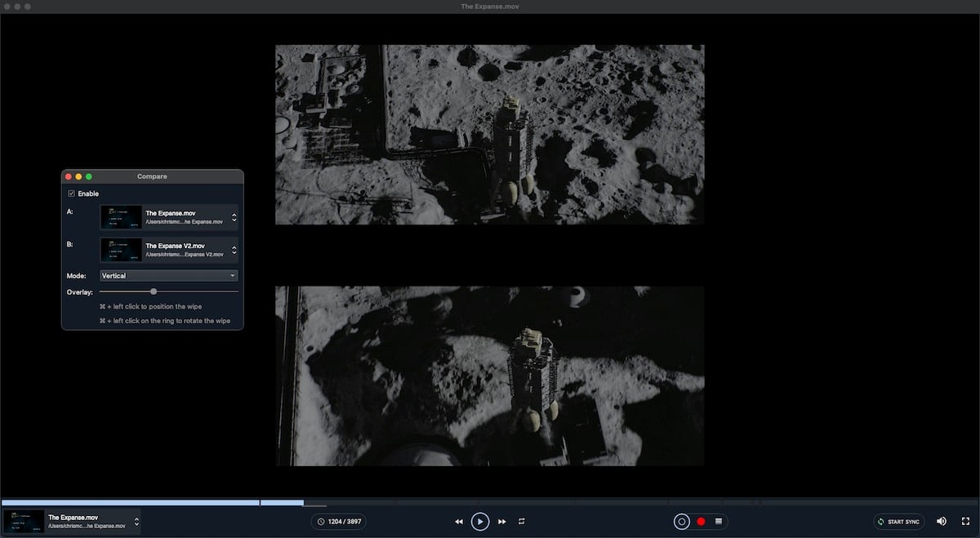Open the Mode dropdown showing Vertical

point(168,276)
